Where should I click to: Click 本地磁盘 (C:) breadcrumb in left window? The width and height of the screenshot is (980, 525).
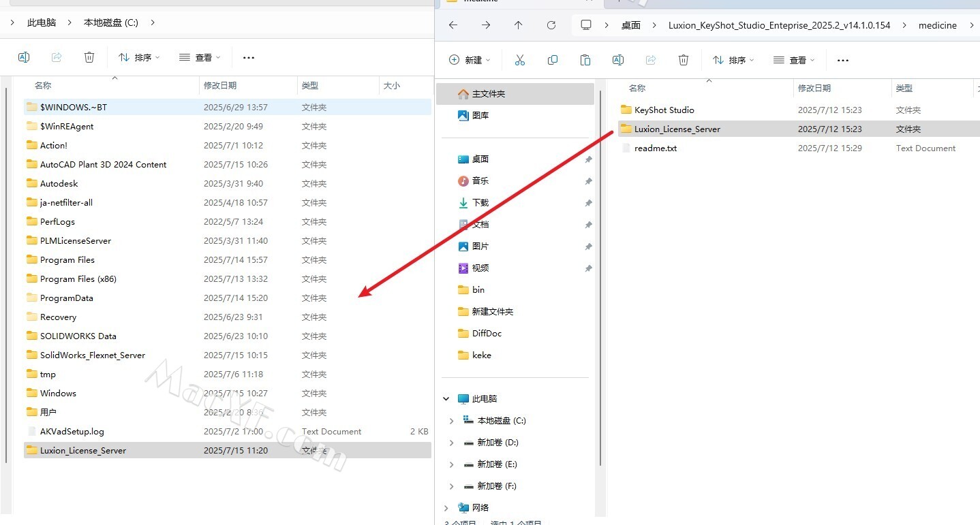point(111,22)
